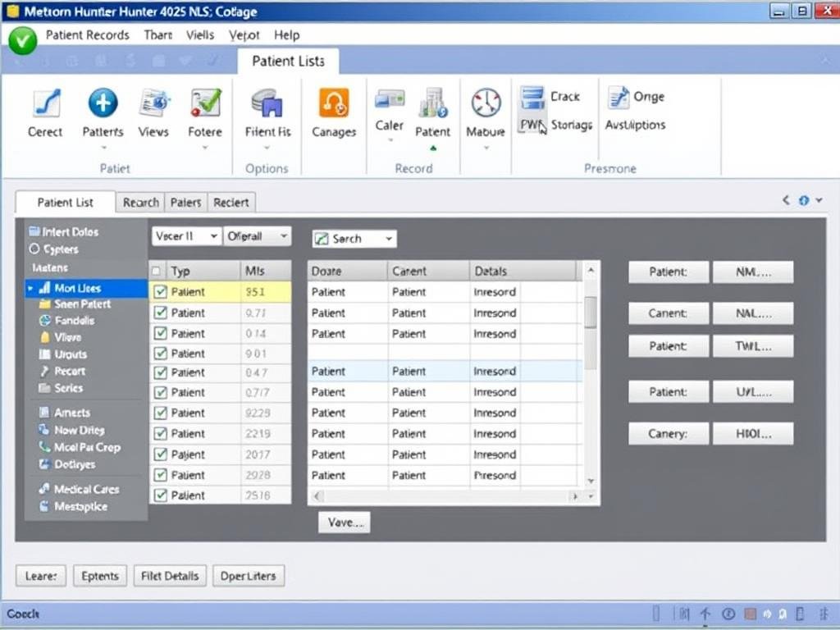840x630 pixels.
Task: Open the Help menu
Action: click(286, 35)
